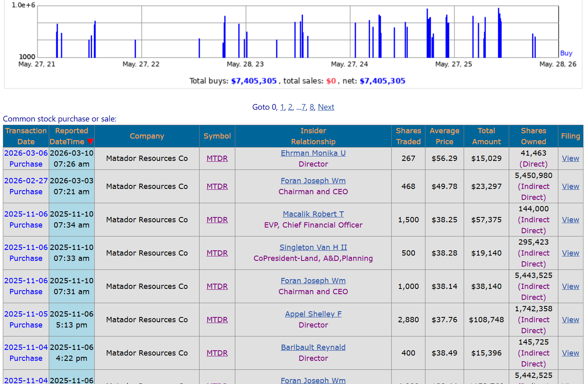Click MTDR symbol in Appel Shelley row
The image size is (588, 384).
217,319
